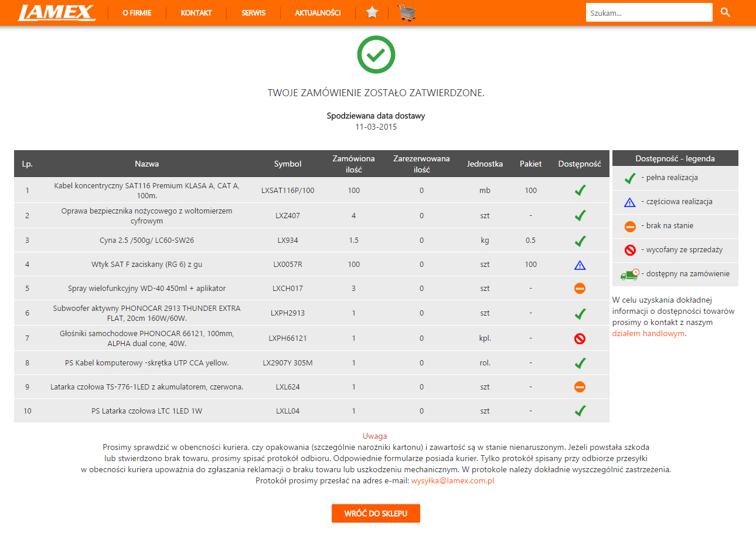
Task: Select 'Subwoofer aktywny PHONOCAR 2913' product name
Action: click(x=147, y=313)
